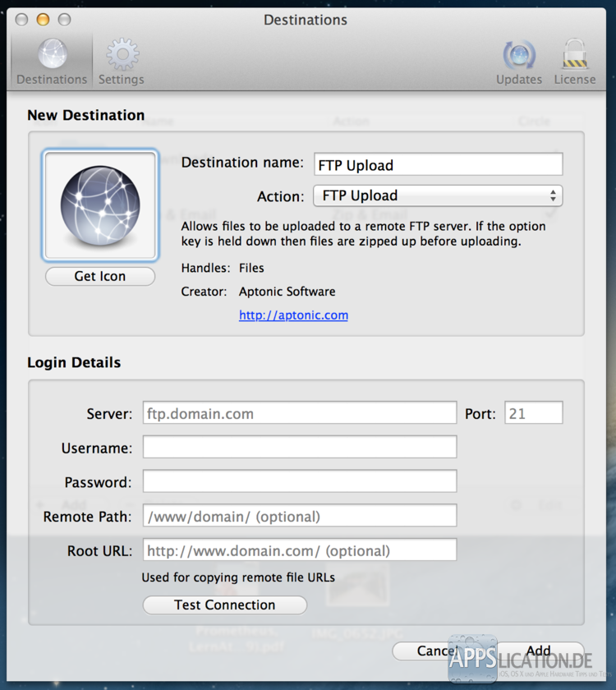This screenshot has width=616, height=690.
Task: Open the License padlock item
Action: pyautogui.click(x=575, y=61)
